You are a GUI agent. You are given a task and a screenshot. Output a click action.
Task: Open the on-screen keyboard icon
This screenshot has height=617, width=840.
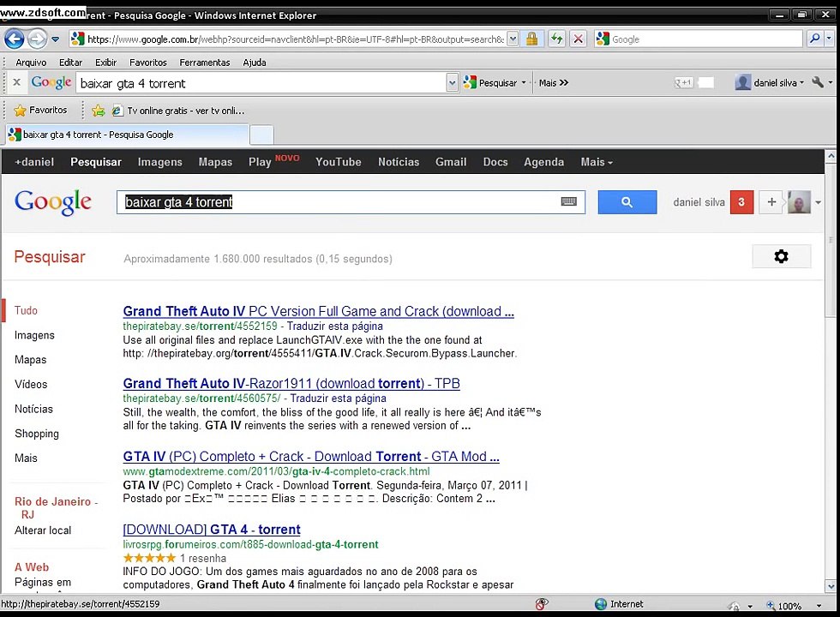(569, 201)
